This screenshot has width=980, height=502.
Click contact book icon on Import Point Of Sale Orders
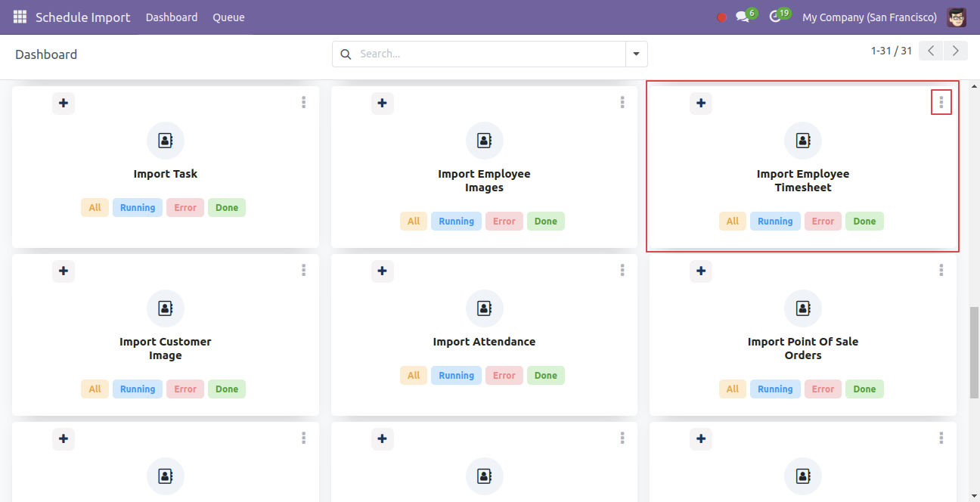(x=803, y=308)
